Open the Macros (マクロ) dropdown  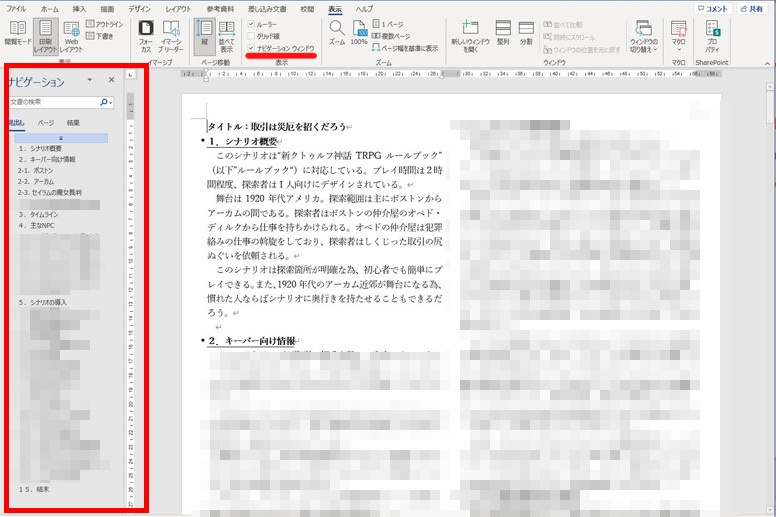coord(678,37)
